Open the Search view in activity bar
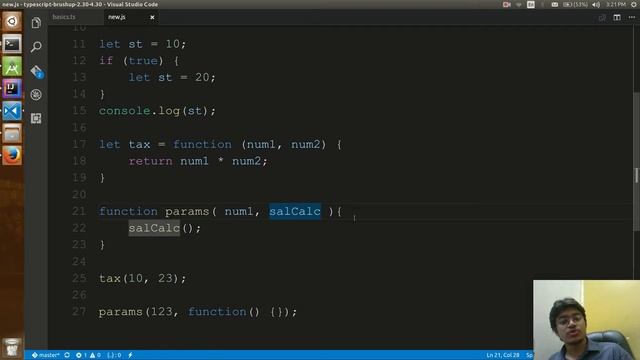640x360 pixels. click(x=36, y=47)
